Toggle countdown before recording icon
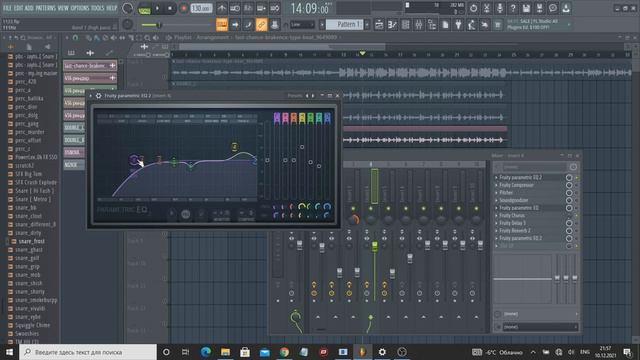This screenshot has width=640, height=360. 248,8
